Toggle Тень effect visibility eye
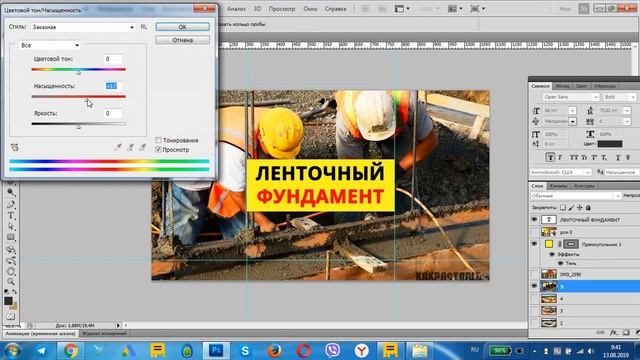The width and height of the screenshot is (640, 360). [x=560, y=263]
